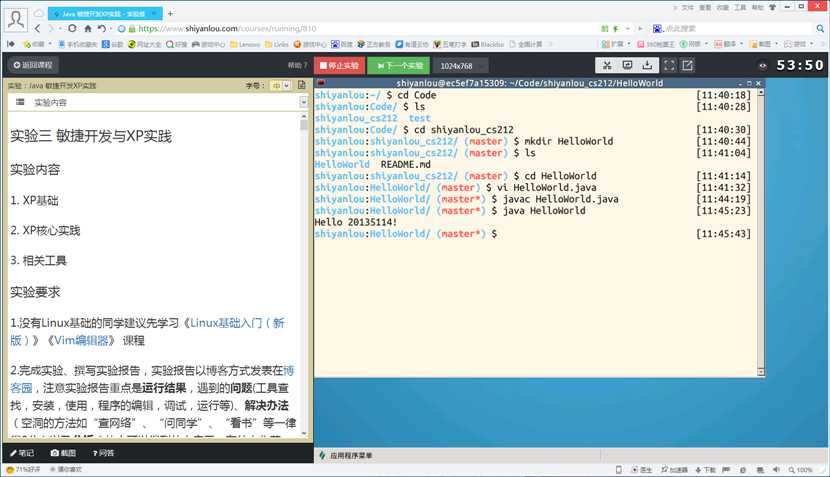
Task: Click the browser search magnifier icon
Action: (x=820, y=28)
